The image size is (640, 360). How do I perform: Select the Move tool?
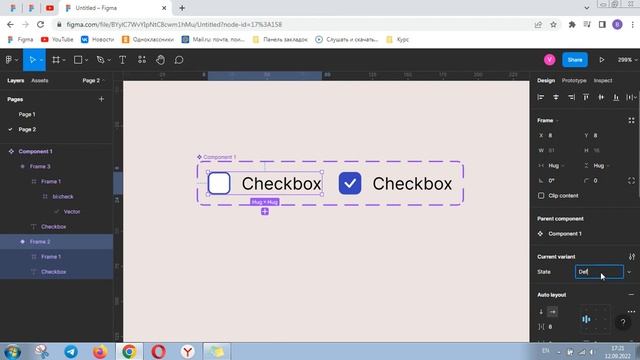pyautogui.click(x=32, y=60)
